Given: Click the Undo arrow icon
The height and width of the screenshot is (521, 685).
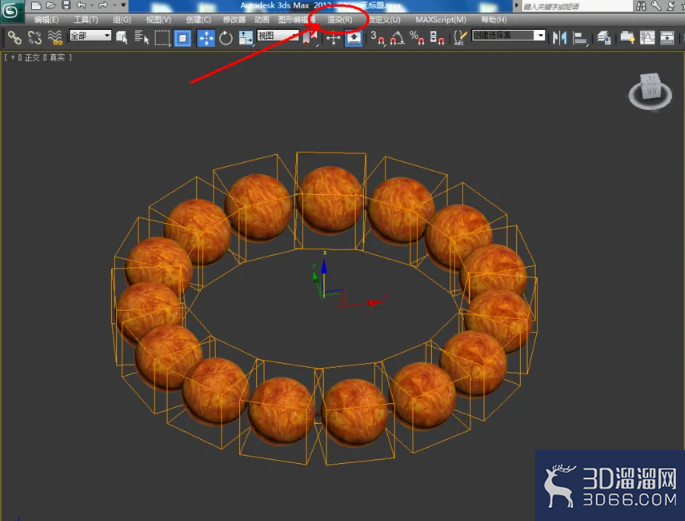Looking at the screenshot, I should (81, 6).
